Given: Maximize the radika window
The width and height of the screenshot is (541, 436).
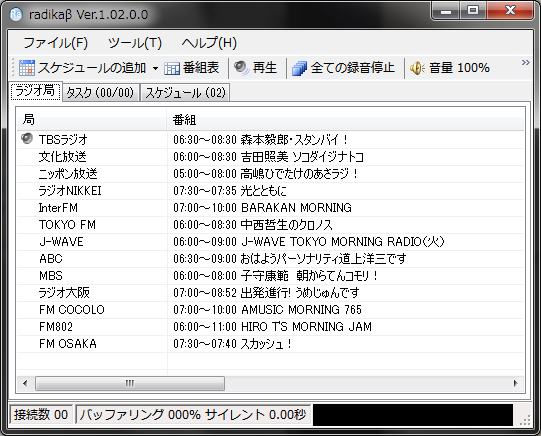Looking at the screenshot, I should pos(473,11).
